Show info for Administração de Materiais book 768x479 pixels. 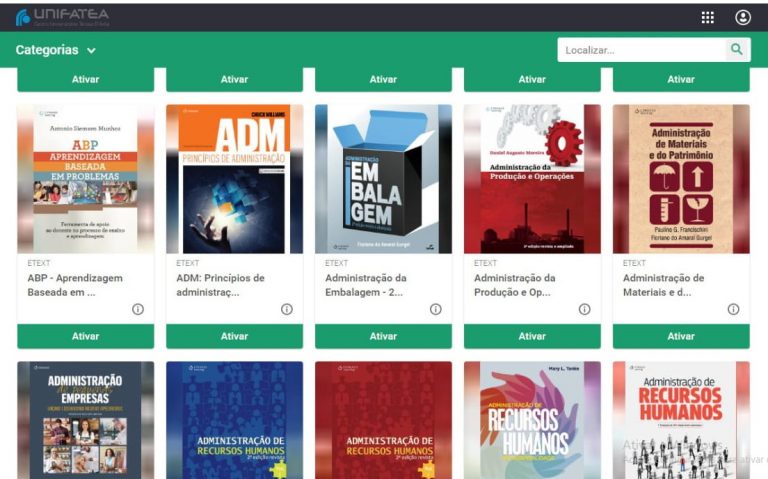click(x=733, y=309)
